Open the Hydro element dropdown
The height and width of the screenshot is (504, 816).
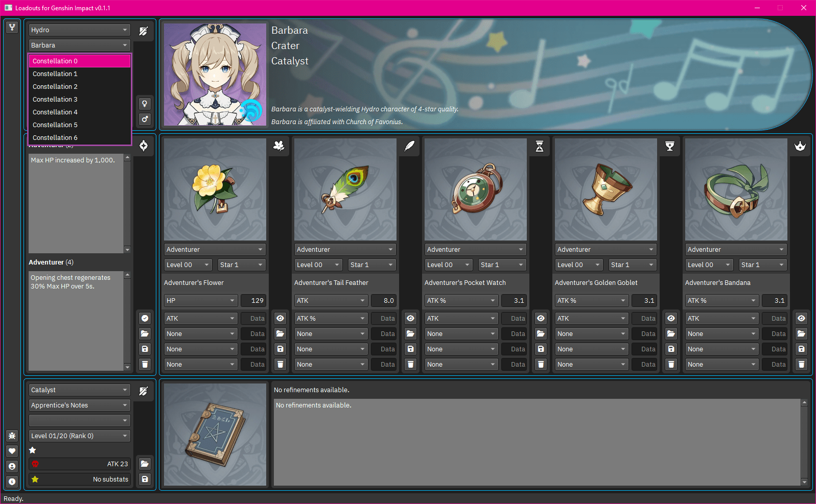80,30
